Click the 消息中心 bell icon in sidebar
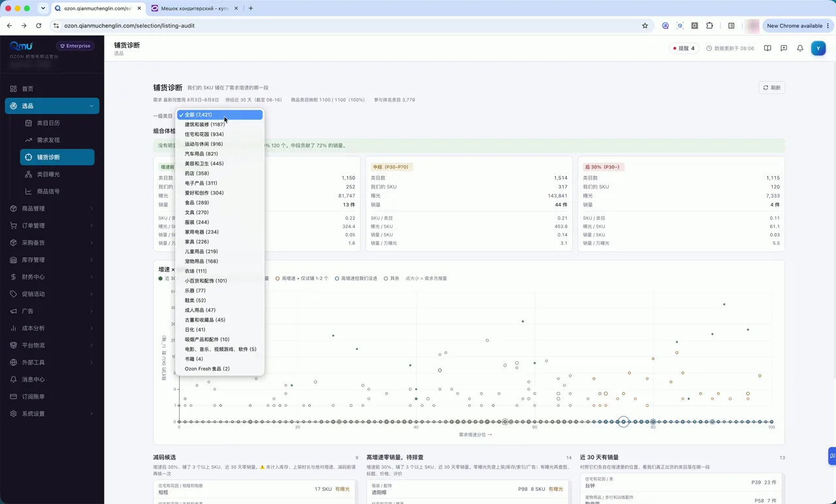This screenshot has width=836, height=504. tap(13, 379)
